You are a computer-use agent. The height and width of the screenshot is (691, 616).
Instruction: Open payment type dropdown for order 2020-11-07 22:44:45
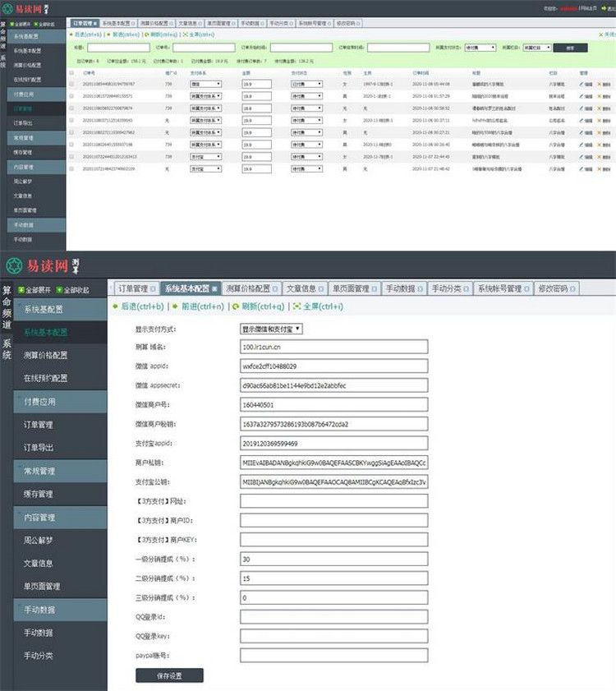coord(206,156)
